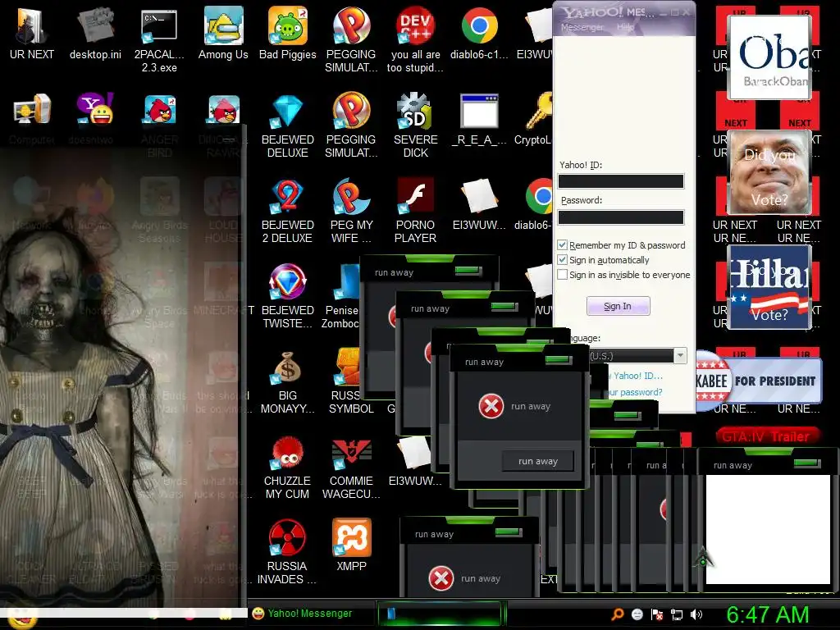
Task: Click the GTA IV Trailer red button
Action: 767,436
